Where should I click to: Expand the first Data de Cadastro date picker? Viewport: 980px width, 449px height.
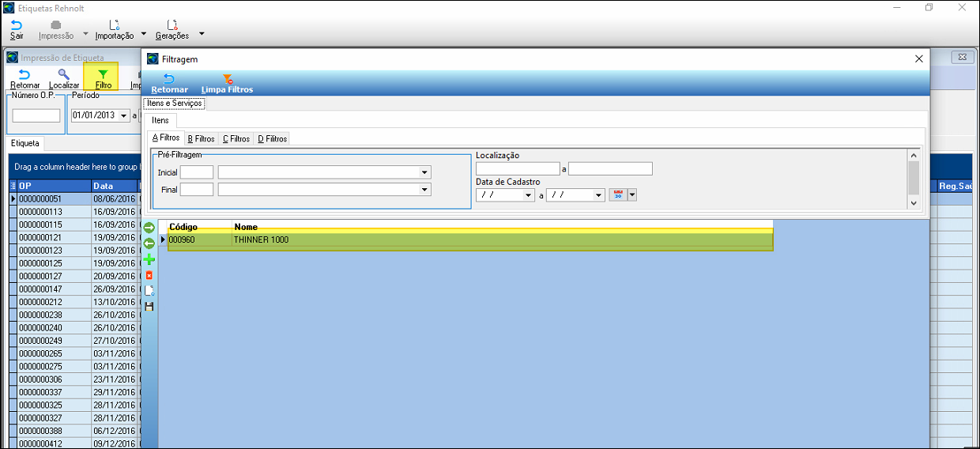tap(527, 195)
